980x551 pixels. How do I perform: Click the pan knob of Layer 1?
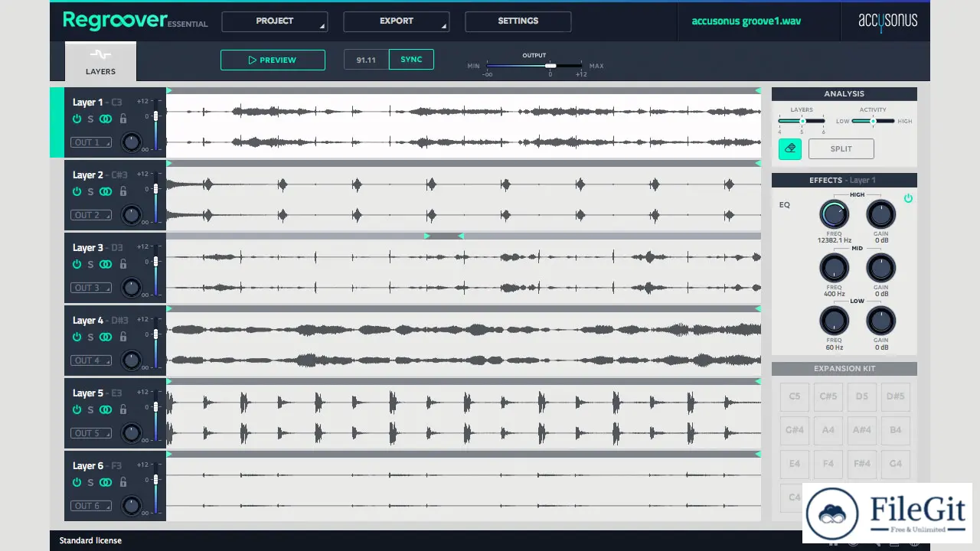(x=132, y=142)
